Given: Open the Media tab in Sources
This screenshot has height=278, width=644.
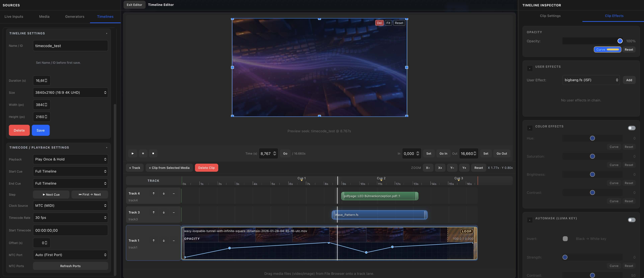Looking at the screenshot, I should [44, 16].
